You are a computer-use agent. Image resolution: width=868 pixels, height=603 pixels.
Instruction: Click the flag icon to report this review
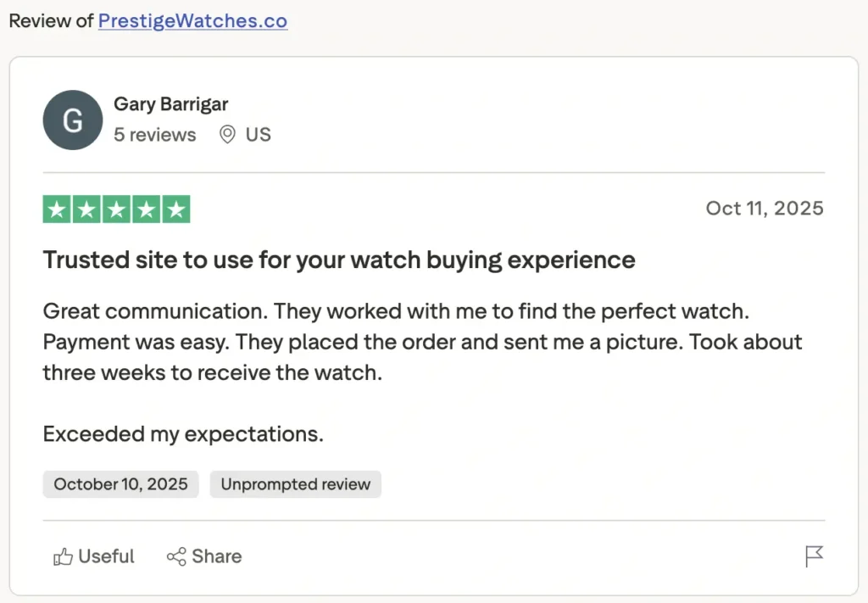(x=813, y=556)
